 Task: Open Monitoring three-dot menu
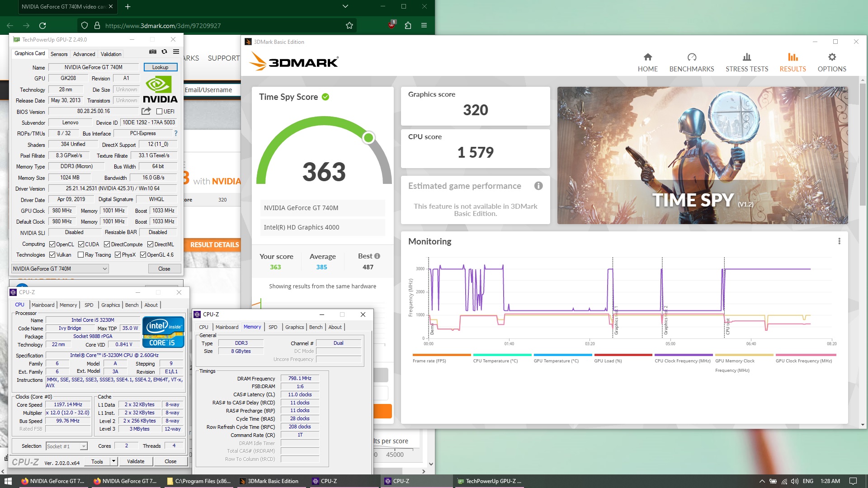[839, 241]
